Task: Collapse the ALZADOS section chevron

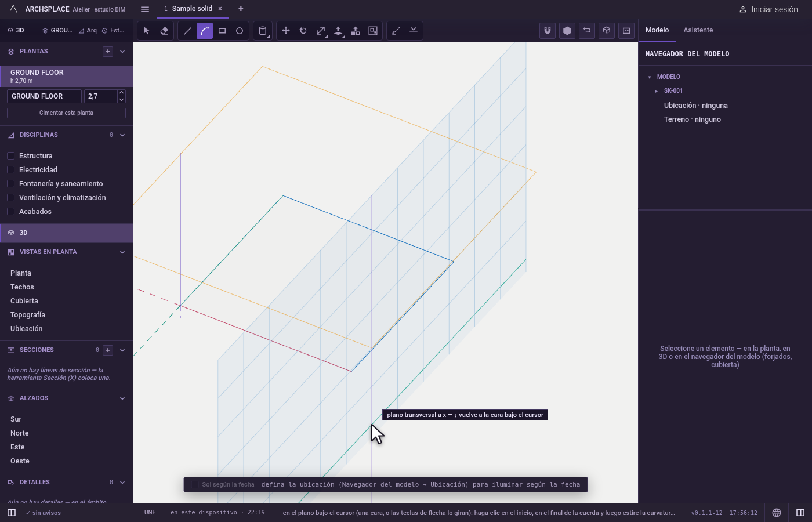Action: click(122, 398)
